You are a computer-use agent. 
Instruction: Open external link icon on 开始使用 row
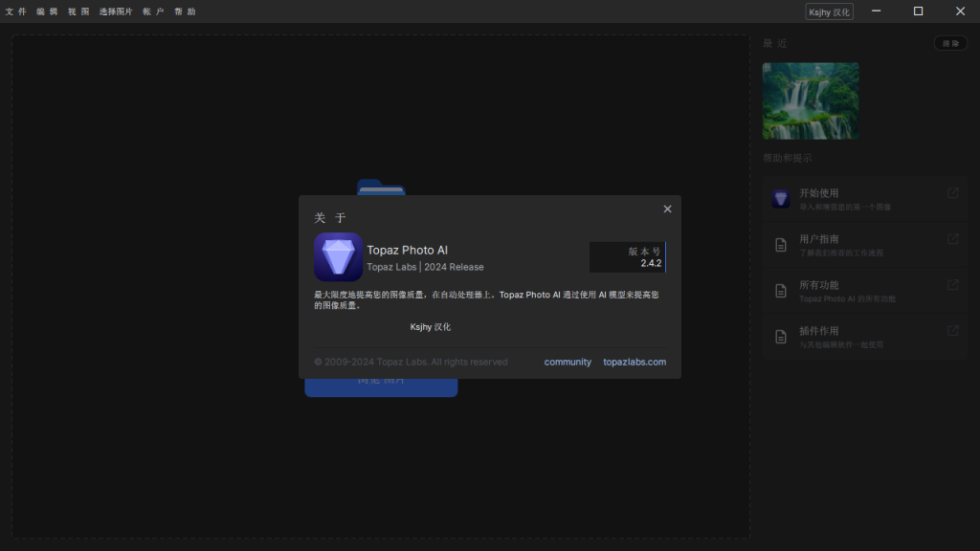click(x=952, y=193)
